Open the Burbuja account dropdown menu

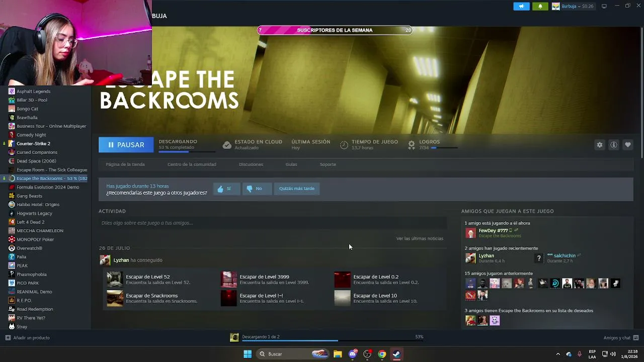tap(573, 6)
